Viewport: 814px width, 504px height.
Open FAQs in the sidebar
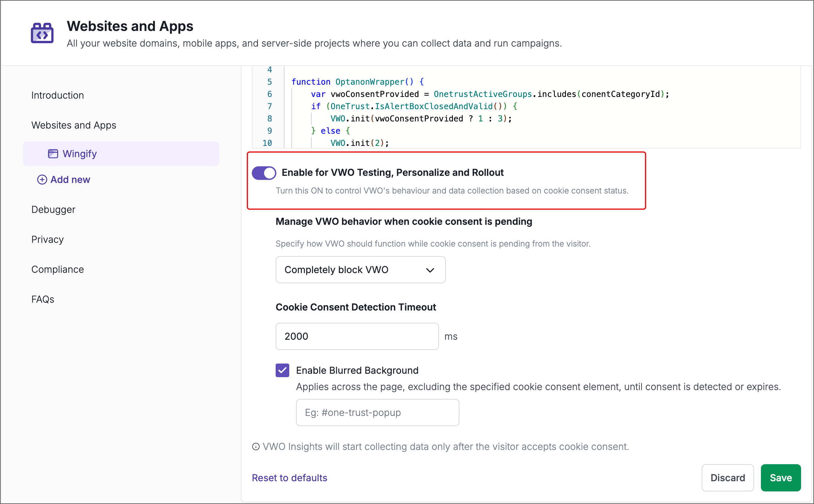[x=43, y=299]
